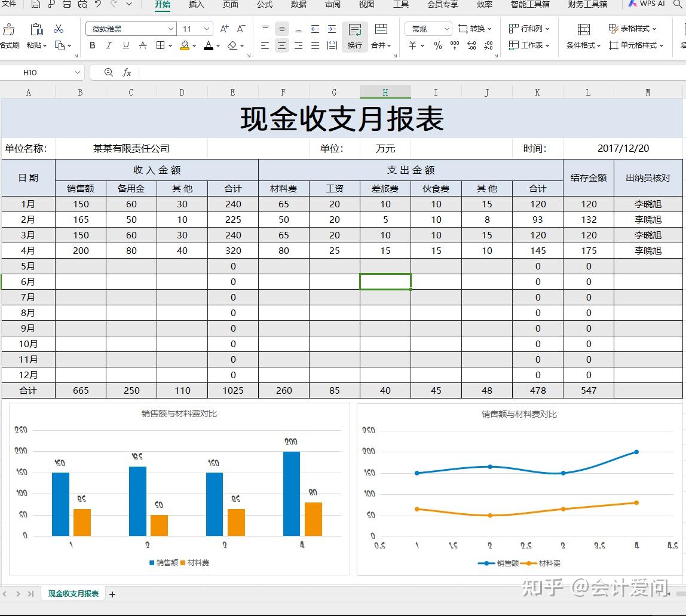This screenshot has height=616, width=686.
Task: Switch to the 公式 tab
Action: tap(265, 4)
